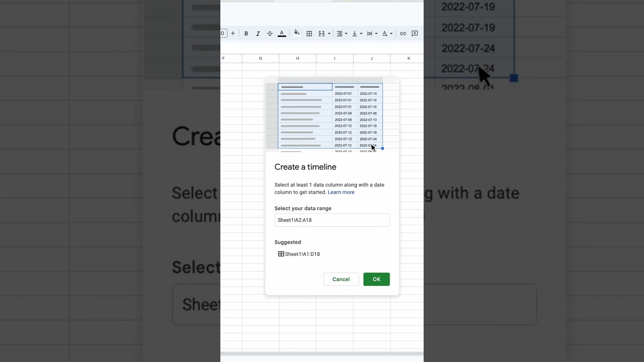Open the text color picker

click(282, 34)
